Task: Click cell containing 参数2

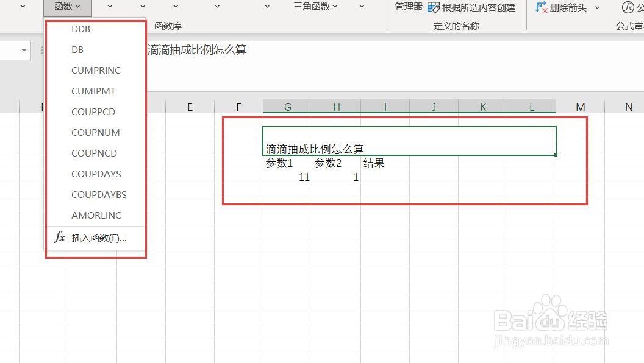Action: [337, 163]
